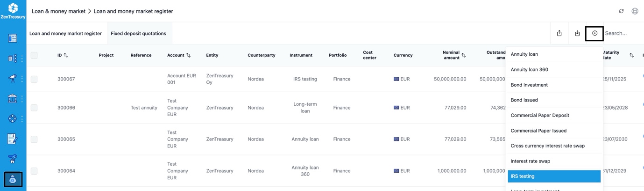Click Entity column header
This screenshot has width=644, height=191.
(212, 55)
